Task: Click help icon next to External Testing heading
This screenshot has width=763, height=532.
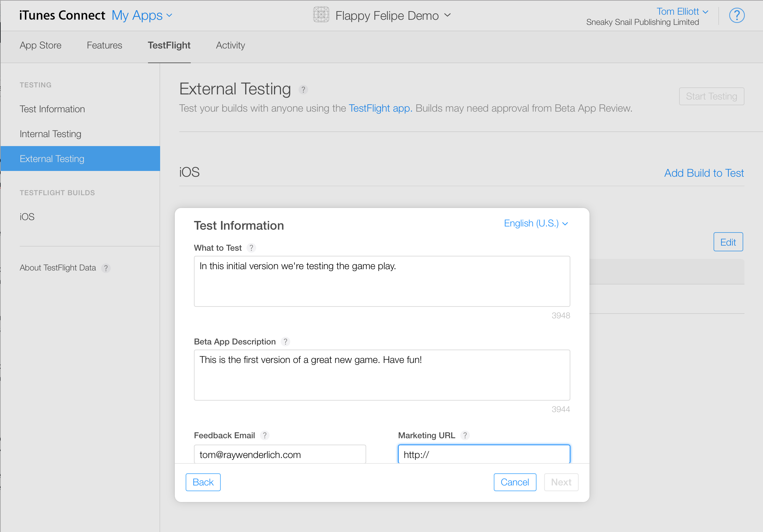Action: click(x=303, y=90)
